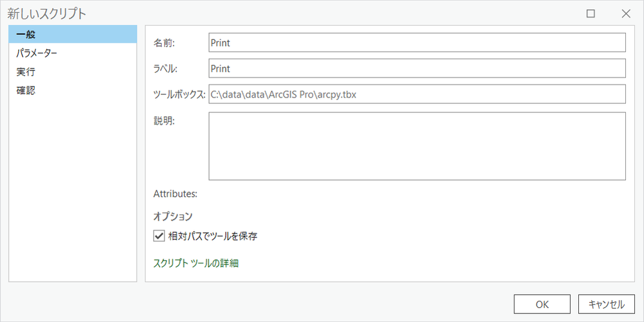
Task: Click the キャンセル button
Action: tap(607, 305)
